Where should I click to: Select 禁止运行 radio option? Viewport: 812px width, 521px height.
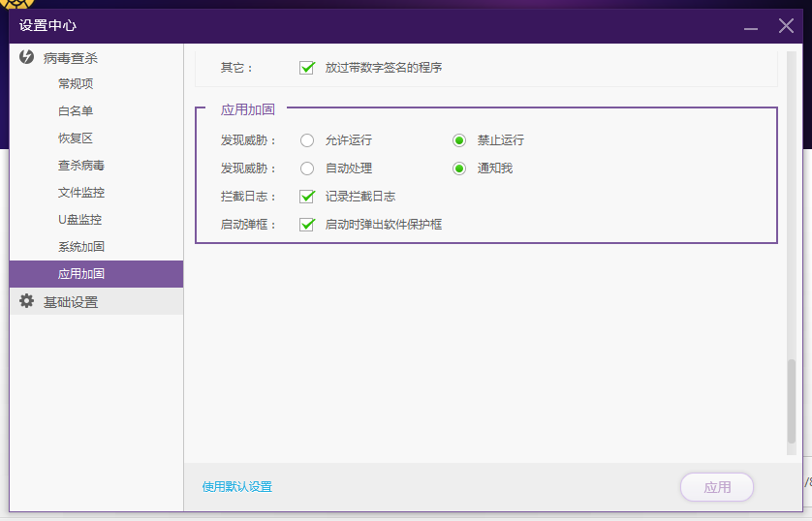click(x=459, y=140)
